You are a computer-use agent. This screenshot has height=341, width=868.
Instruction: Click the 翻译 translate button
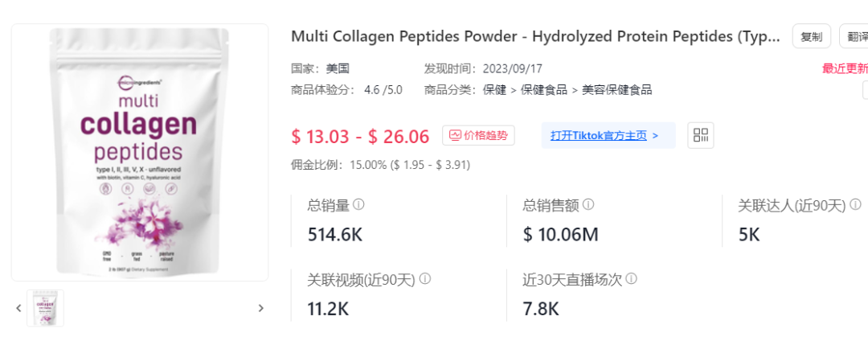coord(854,37)
